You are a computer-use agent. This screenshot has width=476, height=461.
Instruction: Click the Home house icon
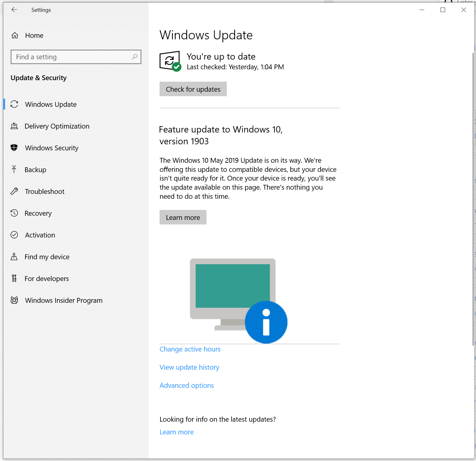[15, 35]
